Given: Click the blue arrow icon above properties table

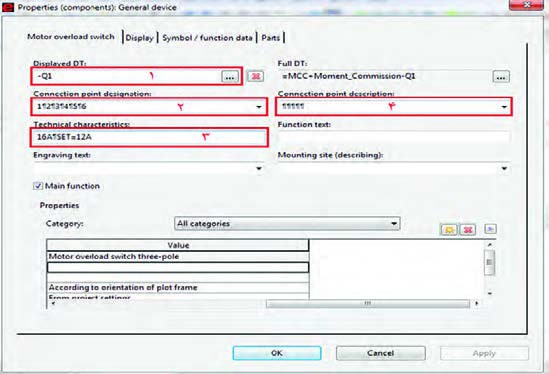Looking at the screenshot, I should [x=491, y=229].
